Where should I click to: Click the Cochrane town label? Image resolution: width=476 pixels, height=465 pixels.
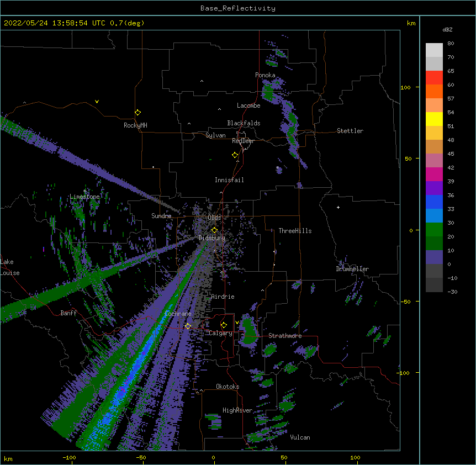tap(178, 314)
